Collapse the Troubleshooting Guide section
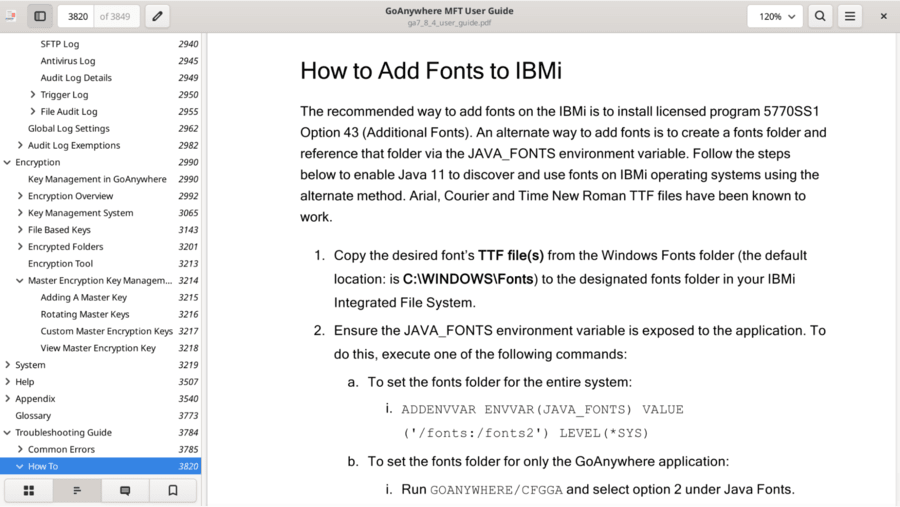Viewport: 900px width, 507px height. click(x=8, y=433)
